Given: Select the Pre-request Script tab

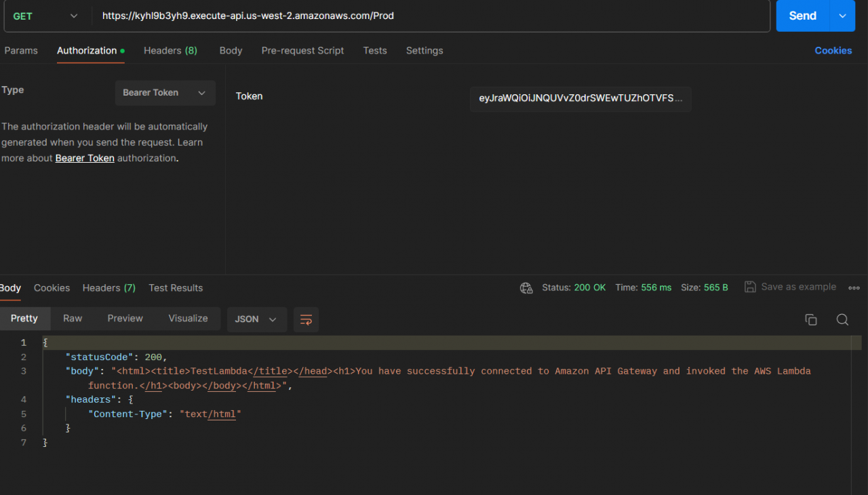Looking at the screenshot, I should point(302,51).
